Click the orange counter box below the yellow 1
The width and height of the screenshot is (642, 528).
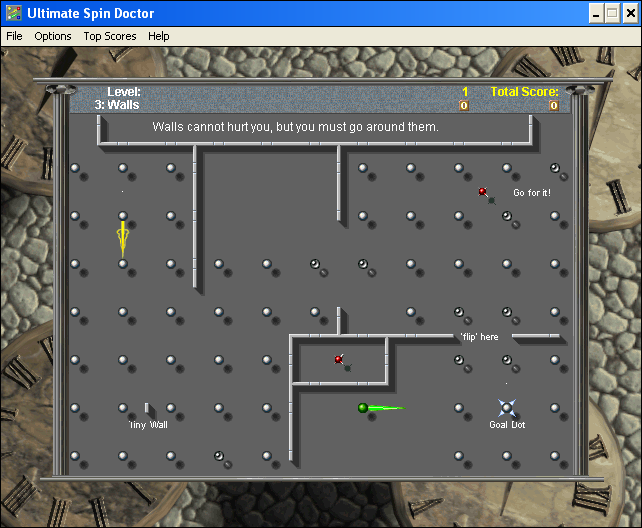coord(464,105)
